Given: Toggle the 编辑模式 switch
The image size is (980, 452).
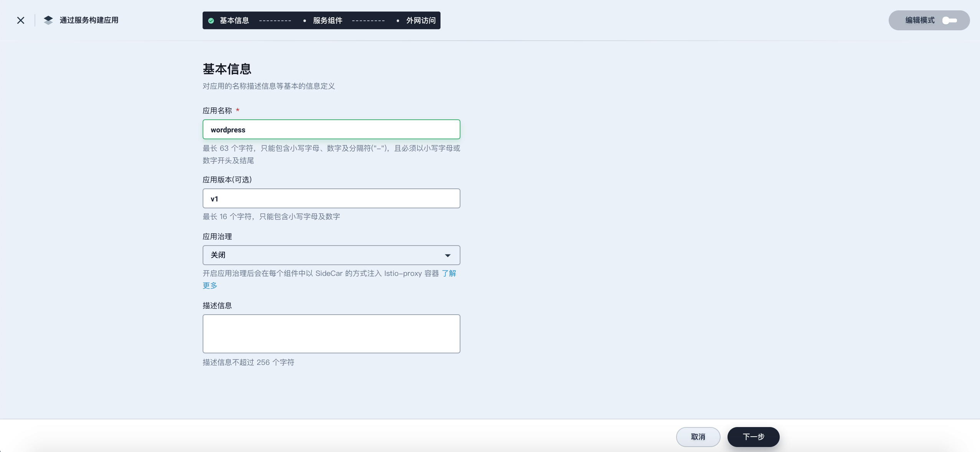Looking at the screenshot, I should (x=950, y=20).
